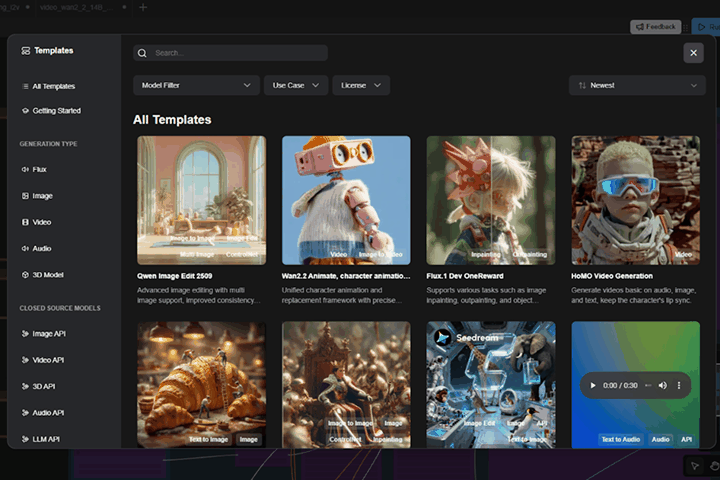
Task: Click the audio preview progress bar
Action: point(648,385)
